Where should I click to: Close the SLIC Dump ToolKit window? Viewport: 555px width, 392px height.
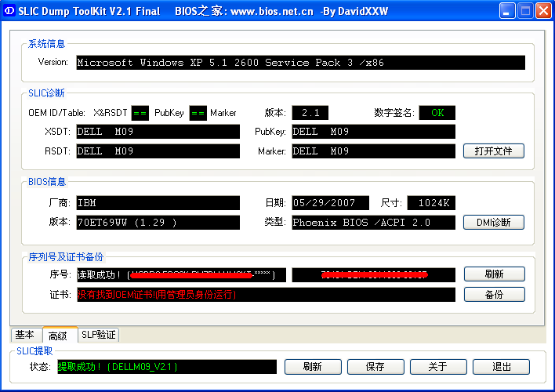[542, 11]
